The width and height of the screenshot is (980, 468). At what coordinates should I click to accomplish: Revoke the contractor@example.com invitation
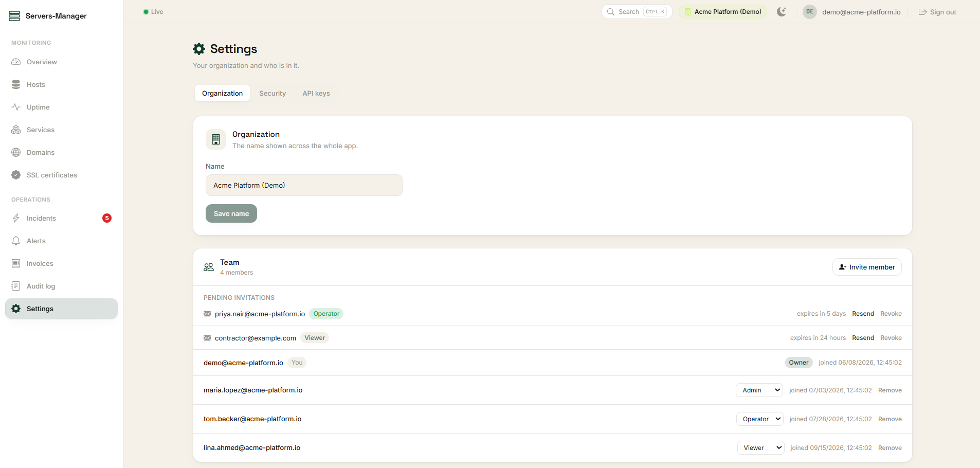(x=891, y=338)
